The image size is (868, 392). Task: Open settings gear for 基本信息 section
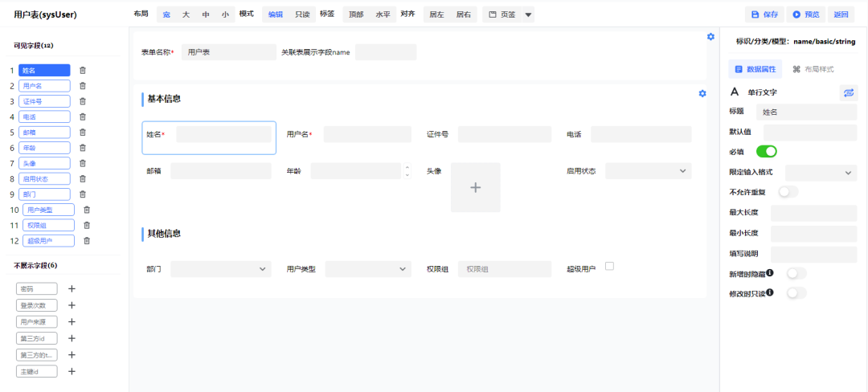click(x=702, y=94)
